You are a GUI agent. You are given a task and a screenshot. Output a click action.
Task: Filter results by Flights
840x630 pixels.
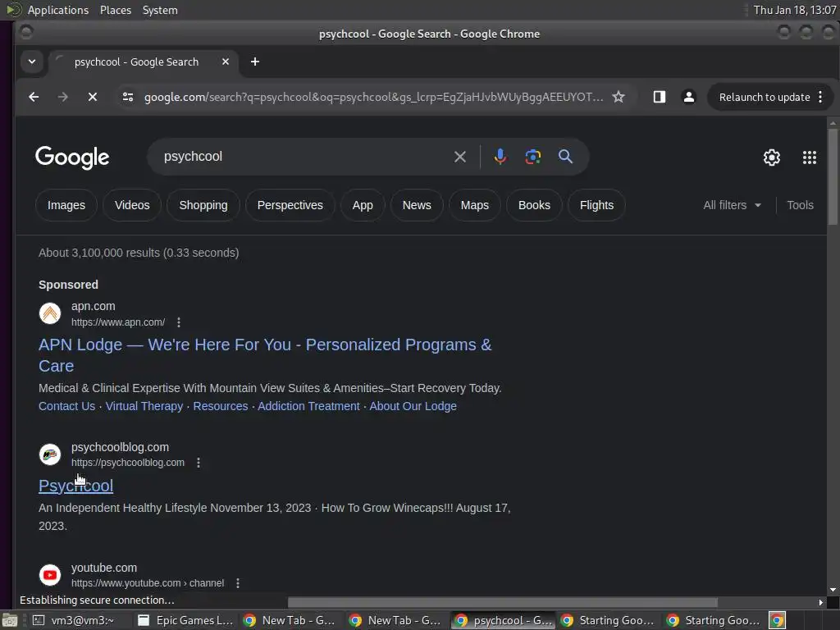597,205
